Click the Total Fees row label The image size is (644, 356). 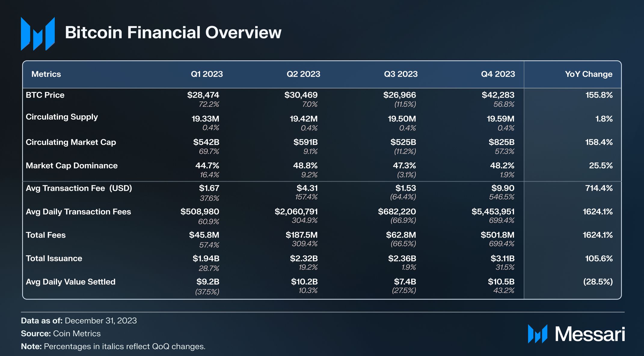pos(45,235)
